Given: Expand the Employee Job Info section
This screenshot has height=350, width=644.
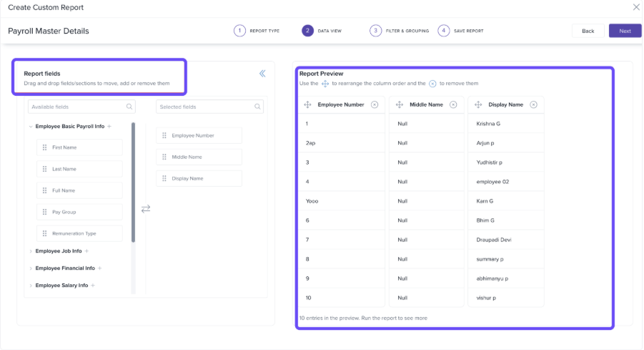Looking at the screenshot, I should pos(31,251).
